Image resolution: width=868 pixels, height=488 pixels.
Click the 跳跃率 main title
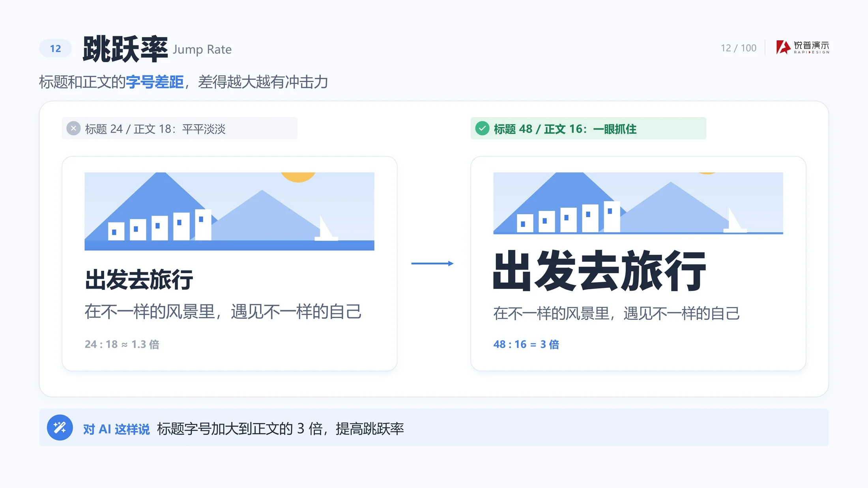125,49
